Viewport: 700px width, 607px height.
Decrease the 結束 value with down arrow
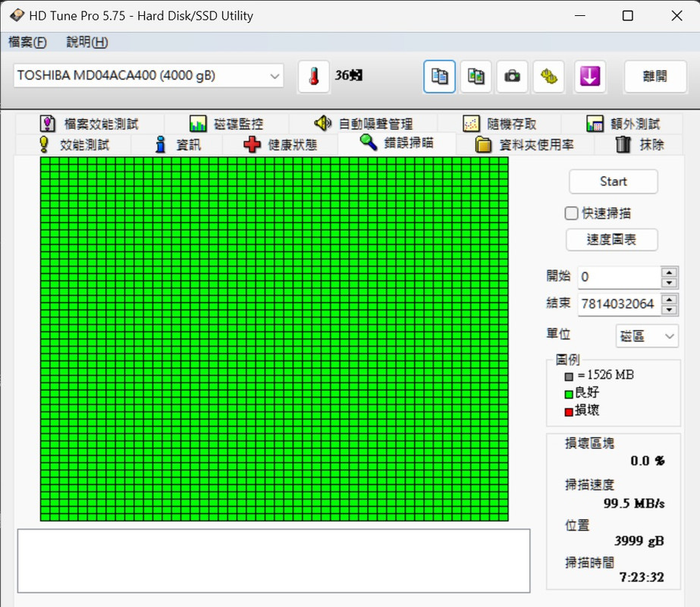click(x=669, y=310)
